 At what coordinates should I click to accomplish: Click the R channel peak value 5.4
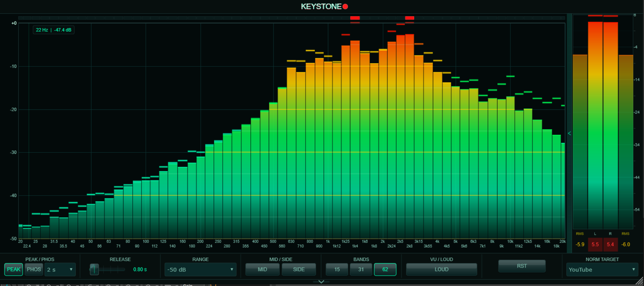[x=610, y=244]
